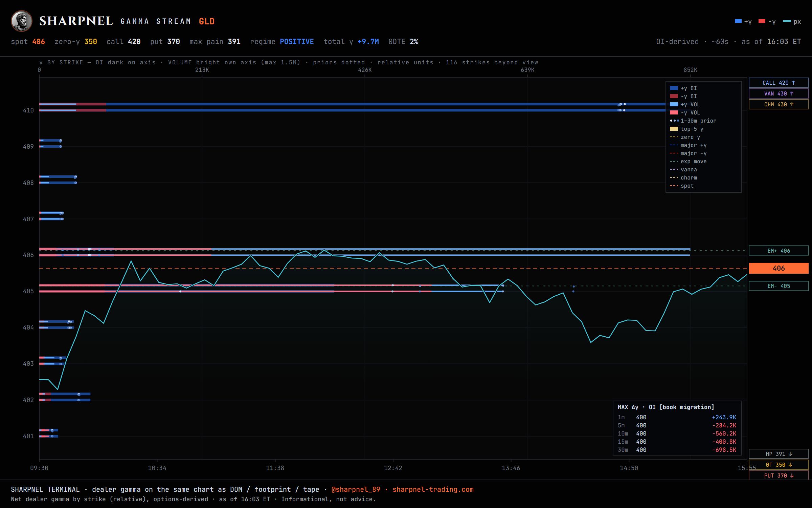The width and height of the screenshot is (812, 508).
Task: Click the major -γ legend entry
Action: coord(688,153)
